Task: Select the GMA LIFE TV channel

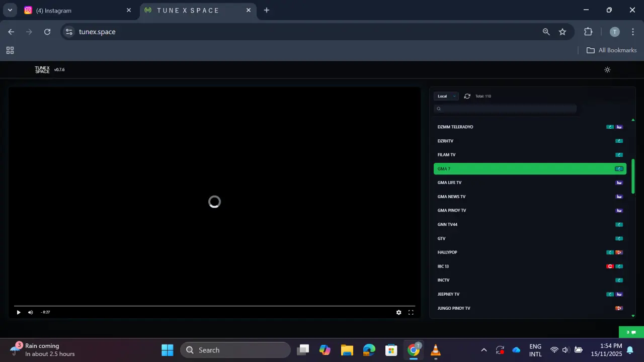Action: [x=530, y=183]
